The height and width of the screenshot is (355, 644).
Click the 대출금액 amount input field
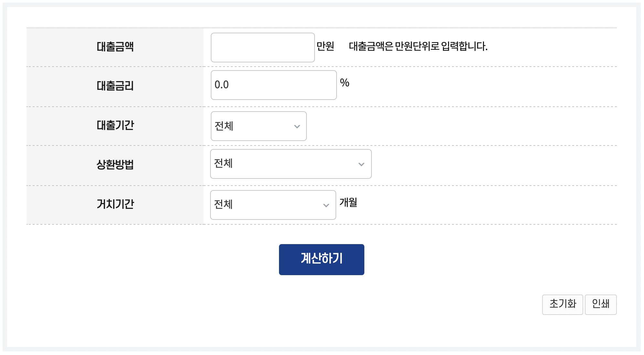(263, 47)
